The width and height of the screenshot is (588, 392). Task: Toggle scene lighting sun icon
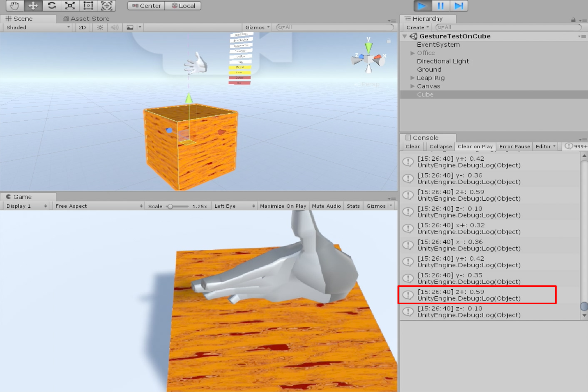click(x=100, y=27)
